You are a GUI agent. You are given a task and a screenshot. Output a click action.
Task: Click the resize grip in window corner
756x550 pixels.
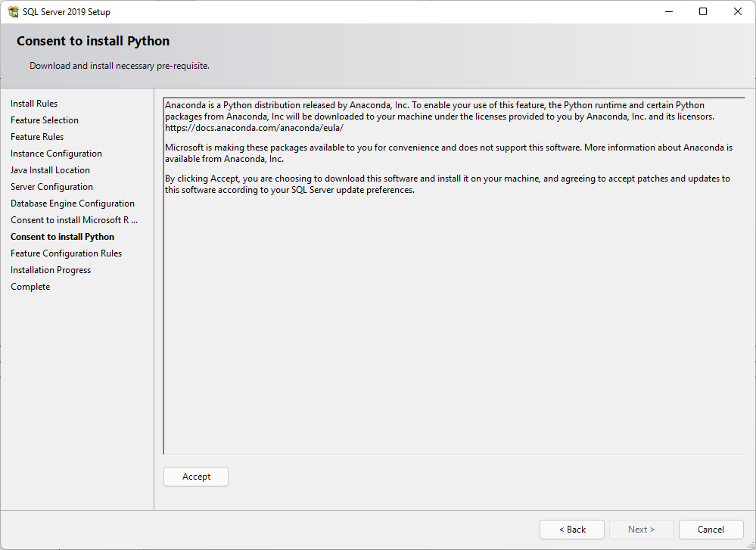point(751,545)
